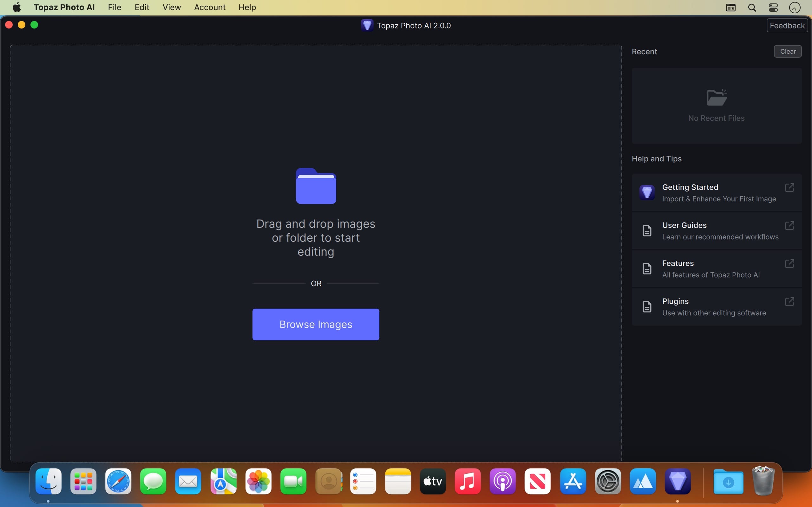This screenshot has width=812, height=507.
Task: Click Feedback button top right
Action: [x=787, y=25]
